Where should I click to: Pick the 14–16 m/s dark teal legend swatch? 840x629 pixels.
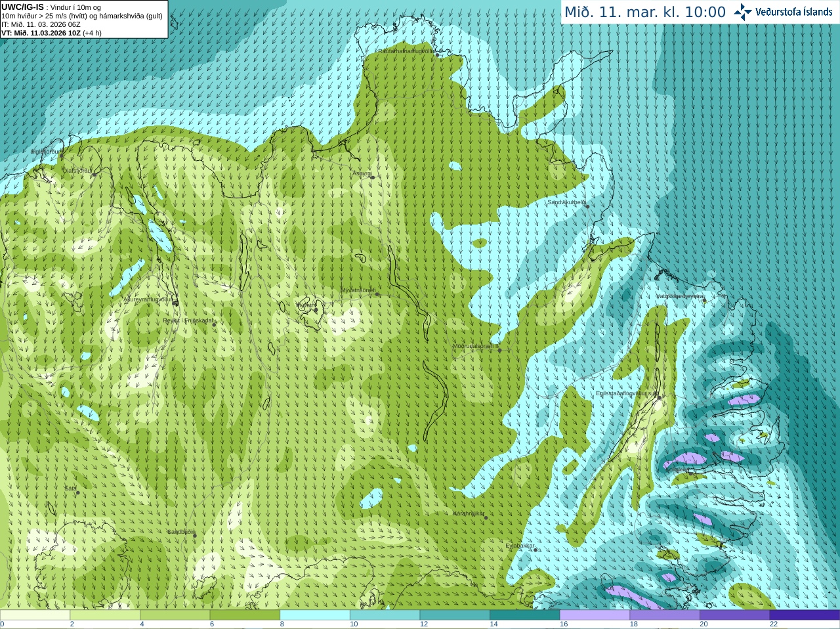(525, 615)
